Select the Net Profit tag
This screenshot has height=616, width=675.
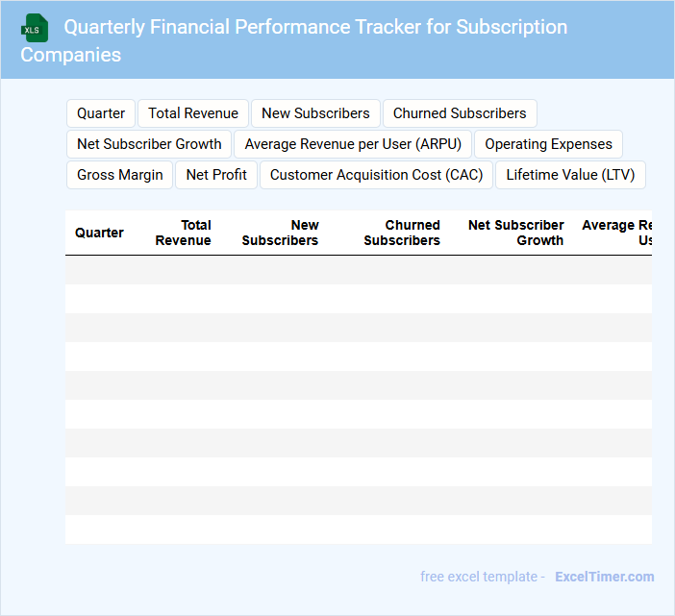[x=216, y=175]
